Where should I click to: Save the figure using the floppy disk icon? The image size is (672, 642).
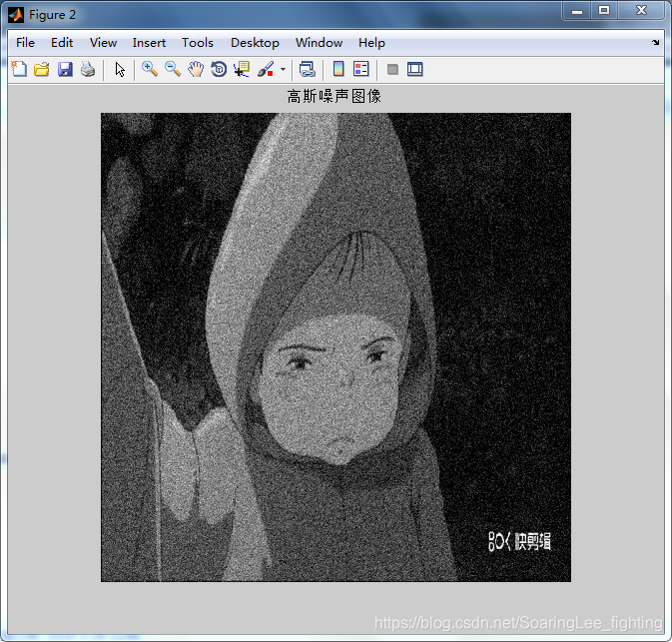point(65,69)
